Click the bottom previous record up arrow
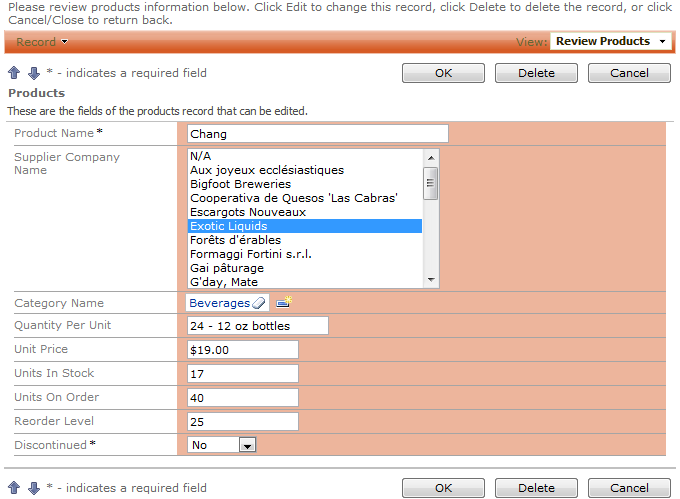Image resolution: width=680 pixels, height=499 pixels. point(14,488)
